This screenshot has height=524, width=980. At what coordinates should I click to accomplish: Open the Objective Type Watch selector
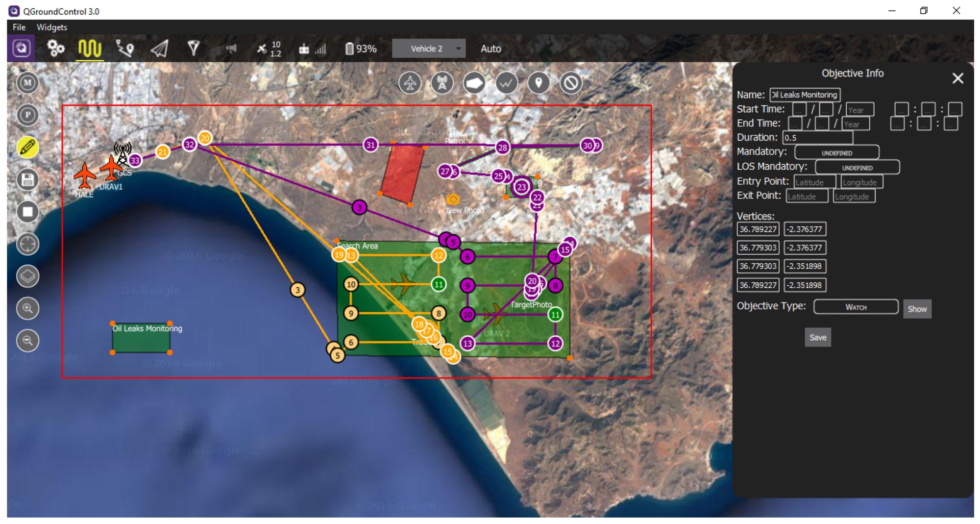coord(856,307)
